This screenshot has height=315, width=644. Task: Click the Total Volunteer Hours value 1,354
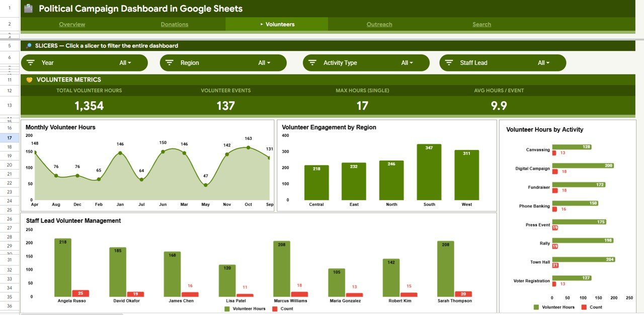coord(89,106)
